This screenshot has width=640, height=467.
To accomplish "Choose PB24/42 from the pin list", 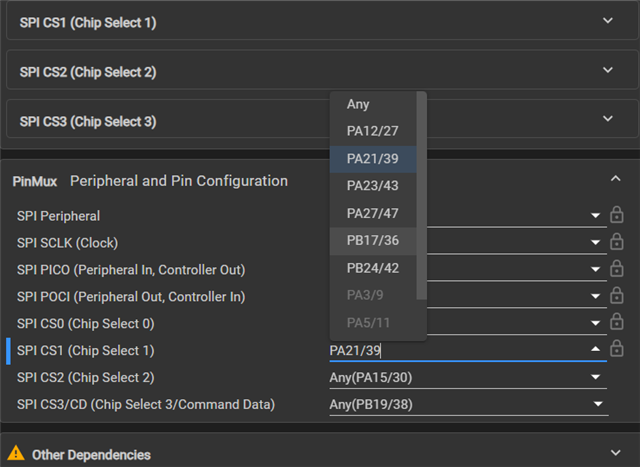I will pyautogui.click(x=373, y=268).
